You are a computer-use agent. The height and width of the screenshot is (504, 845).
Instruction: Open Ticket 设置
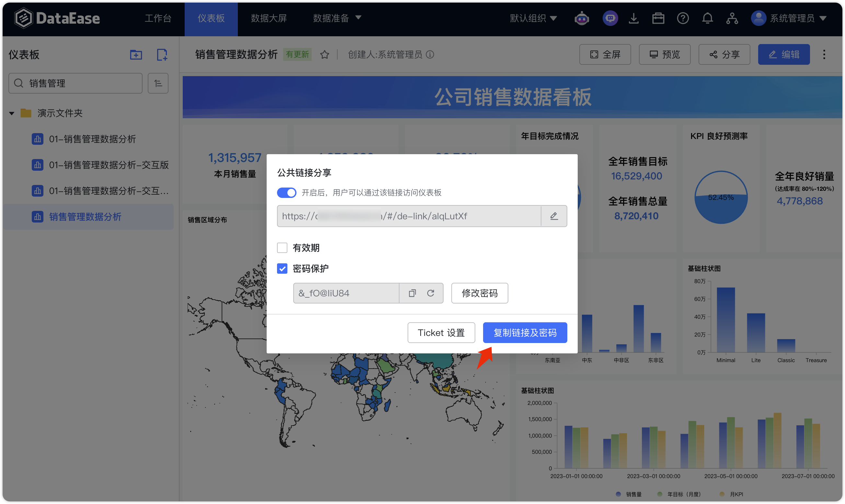(x=441, y=332)
